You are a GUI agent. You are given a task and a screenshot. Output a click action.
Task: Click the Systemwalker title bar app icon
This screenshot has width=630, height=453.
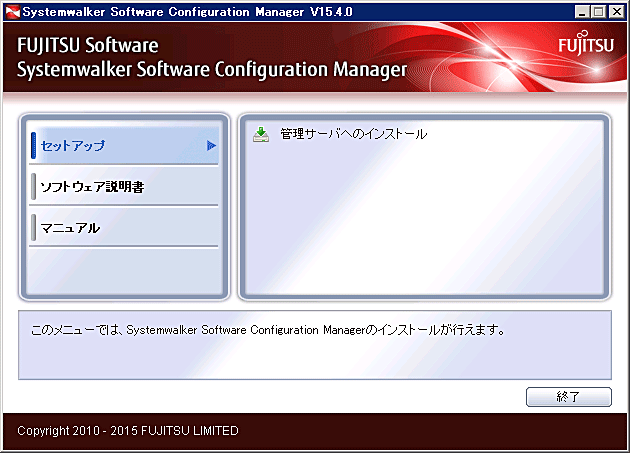[x=12, y=12]
